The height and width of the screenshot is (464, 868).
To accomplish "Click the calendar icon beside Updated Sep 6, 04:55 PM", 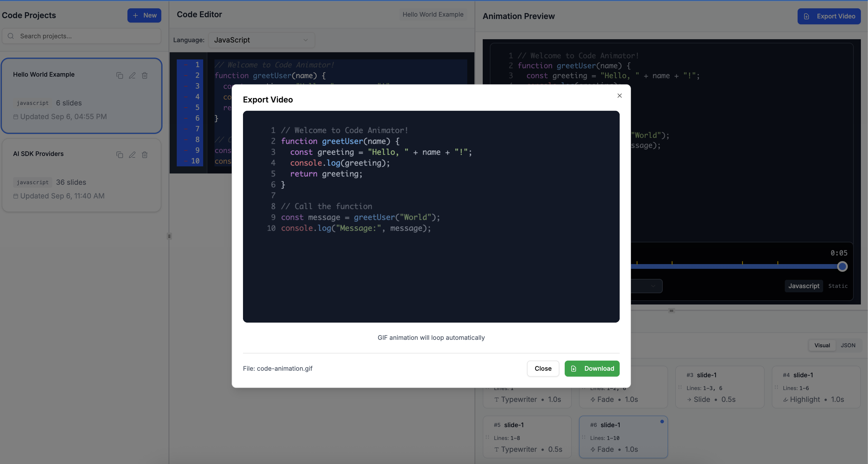I will 15,117.
